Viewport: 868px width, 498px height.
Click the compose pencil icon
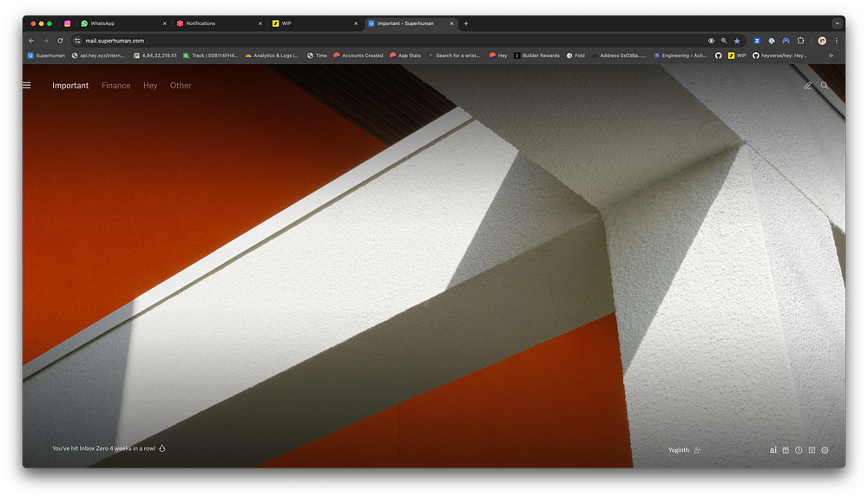click(x=808, y=85)
